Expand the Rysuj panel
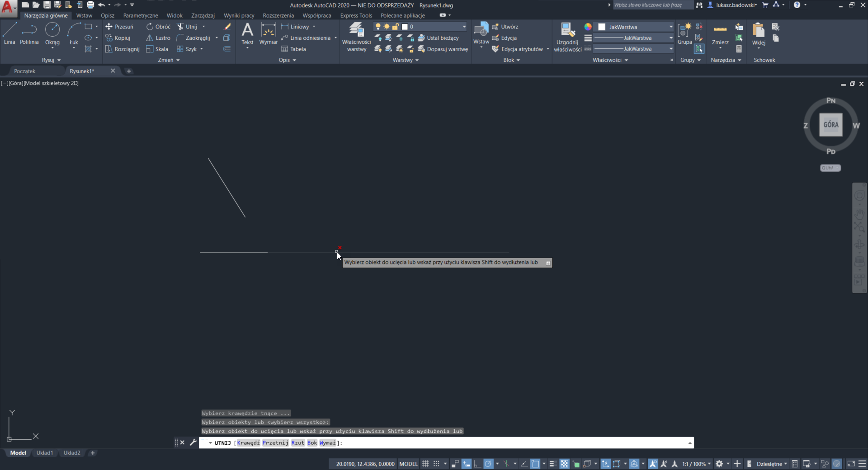 pos(51,60)
